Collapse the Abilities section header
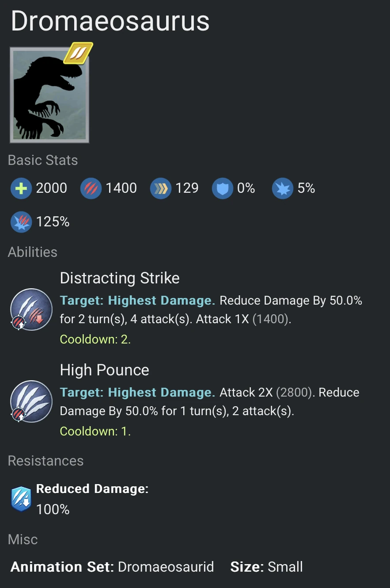Screen dimensions: 390x588 [x=32, y=252]
